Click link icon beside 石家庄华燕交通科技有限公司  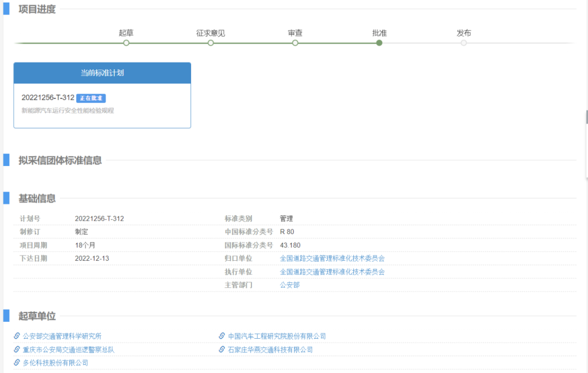[221, 349]
